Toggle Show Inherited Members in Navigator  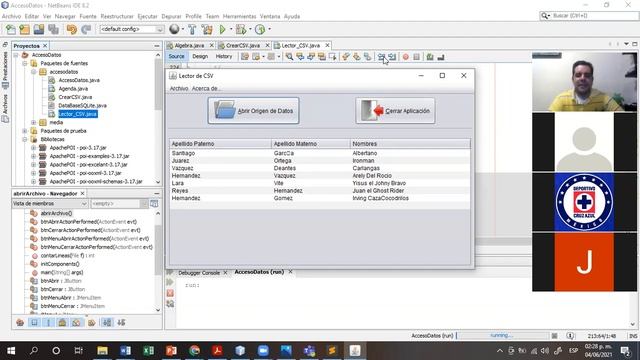(20, 322)
